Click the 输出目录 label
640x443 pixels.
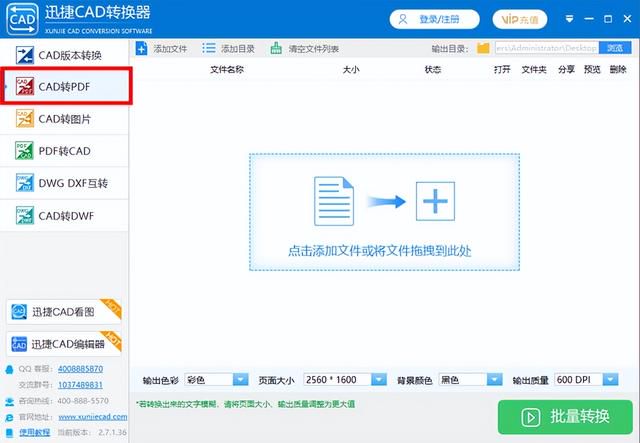[450, 49]
